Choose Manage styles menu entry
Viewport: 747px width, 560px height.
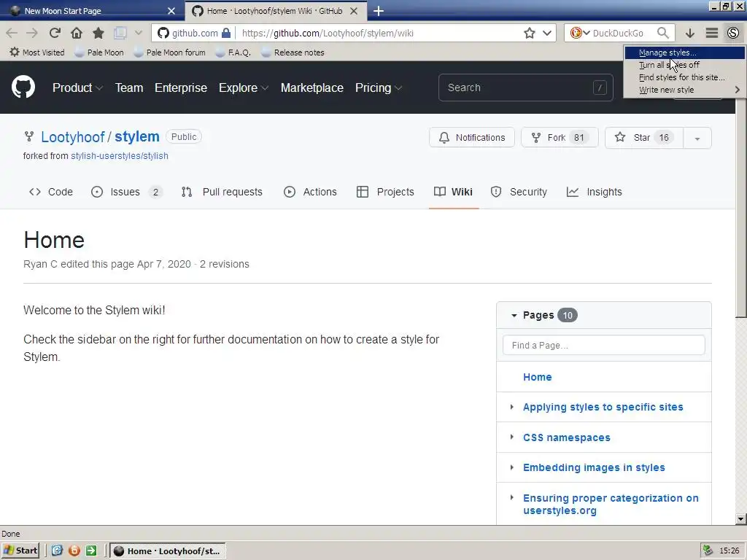[x=684, y=52]
